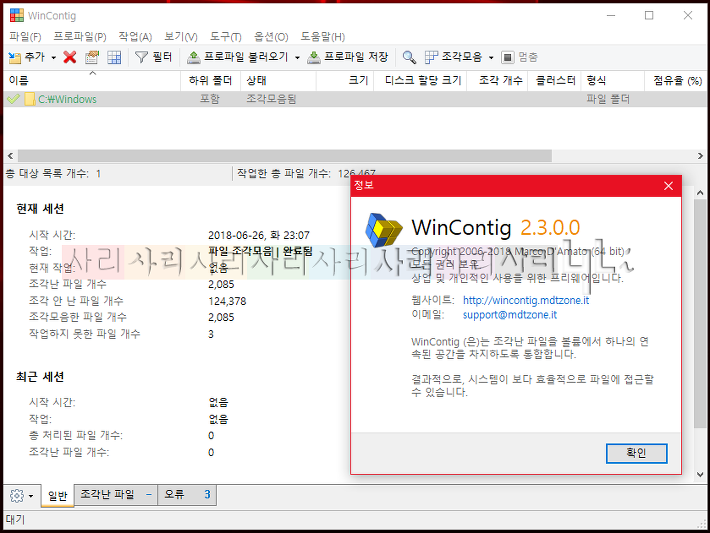Open the 추가 dropdown arrow
Image resolution: width=710 pixels, height=533 pixels.
53,58
